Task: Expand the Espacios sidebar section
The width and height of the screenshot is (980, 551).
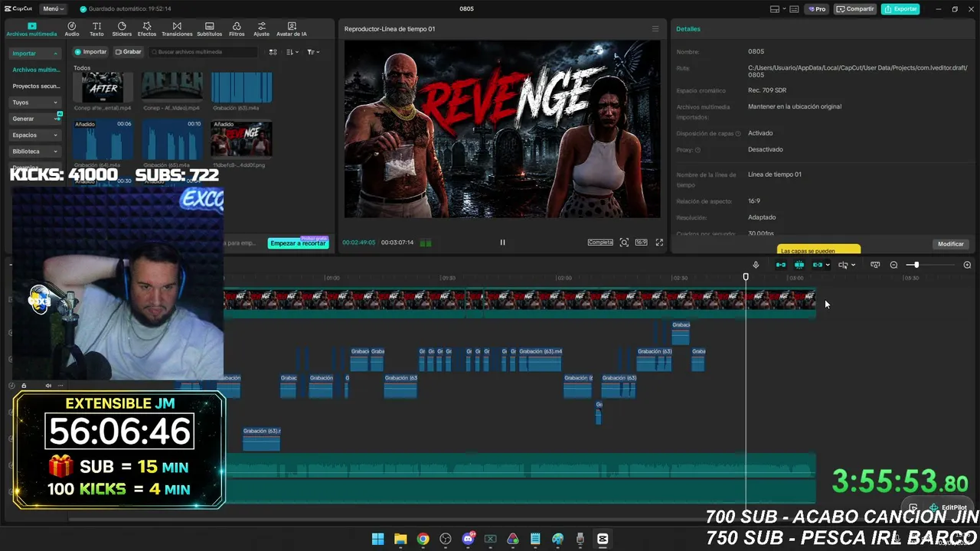Action: 35,135
